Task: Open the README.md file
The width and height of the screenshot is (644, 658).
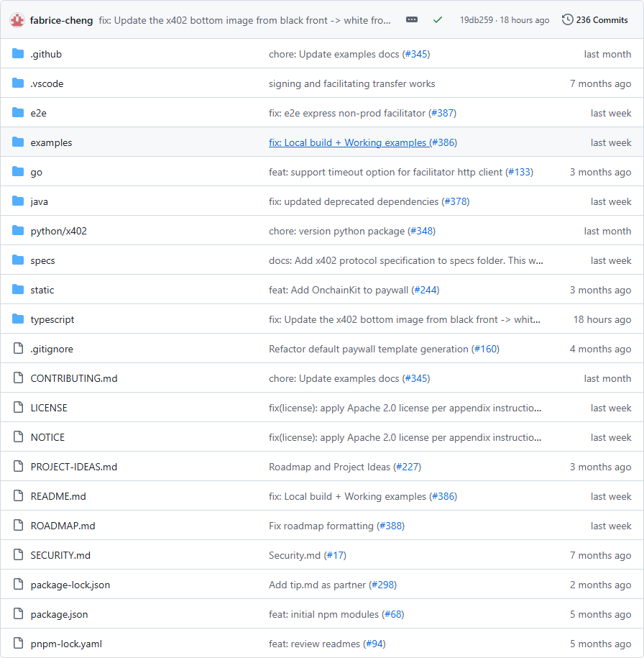Action: 57,496
